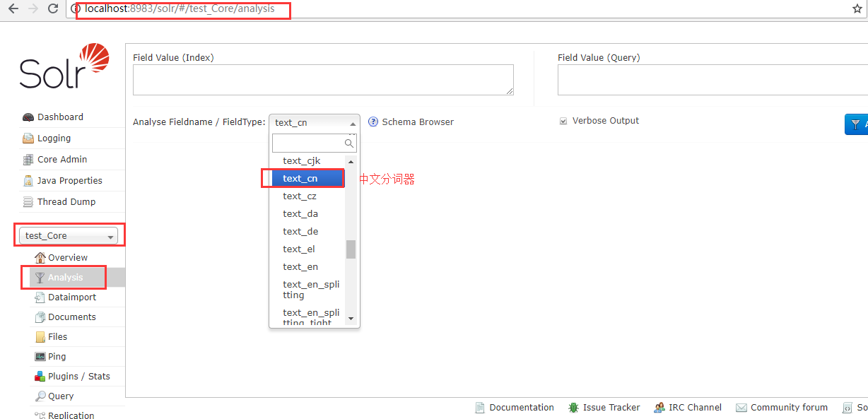The image size is (868, 419).
Task: Open the Schema Browser link
Action: [418, 122]
